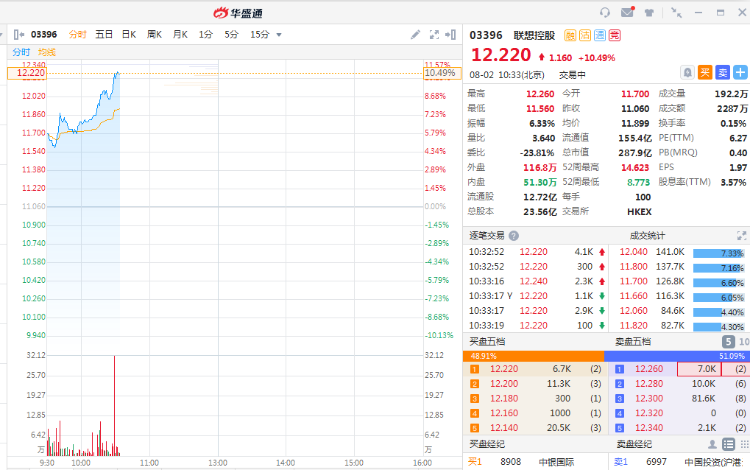This screenshot has height=470, width=750.
Task: Open the chart indicator settings icon
Action: pyautogui.click(x=435, y=34)
